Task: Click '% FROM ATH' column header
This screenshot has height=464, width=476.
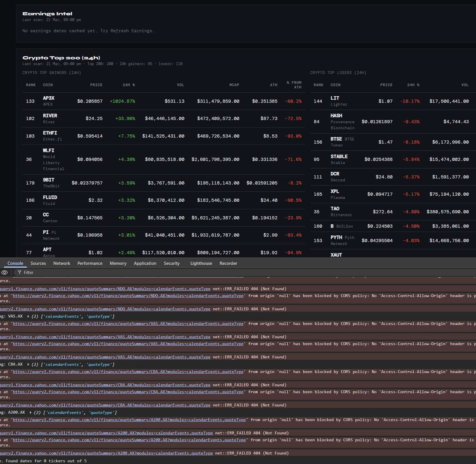Action: point(294,85)
